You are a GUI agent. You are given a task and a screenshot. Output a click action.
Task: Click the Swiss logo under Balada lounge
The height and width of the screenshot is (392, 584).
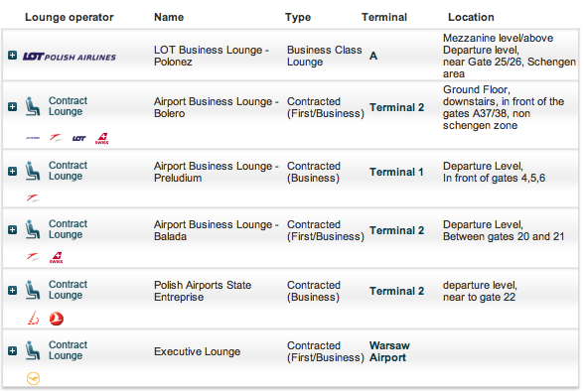57,258
